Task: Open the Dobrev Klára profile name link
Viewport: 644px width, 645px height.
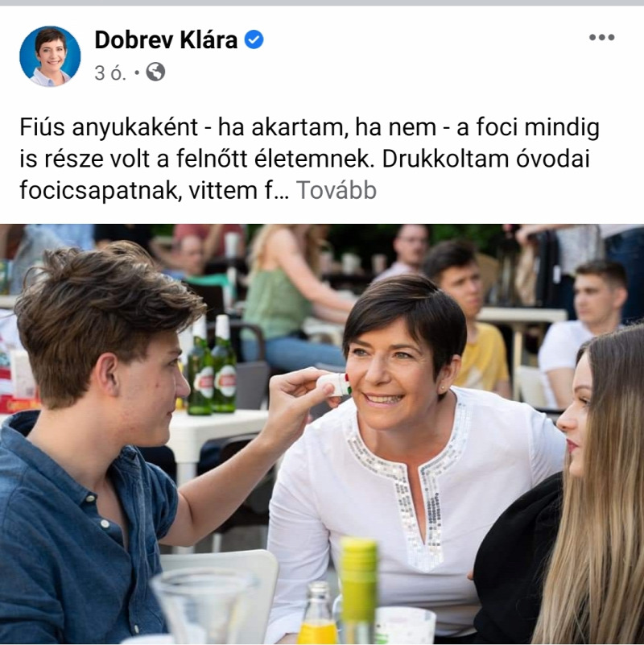Action: (x=166, y=40)
